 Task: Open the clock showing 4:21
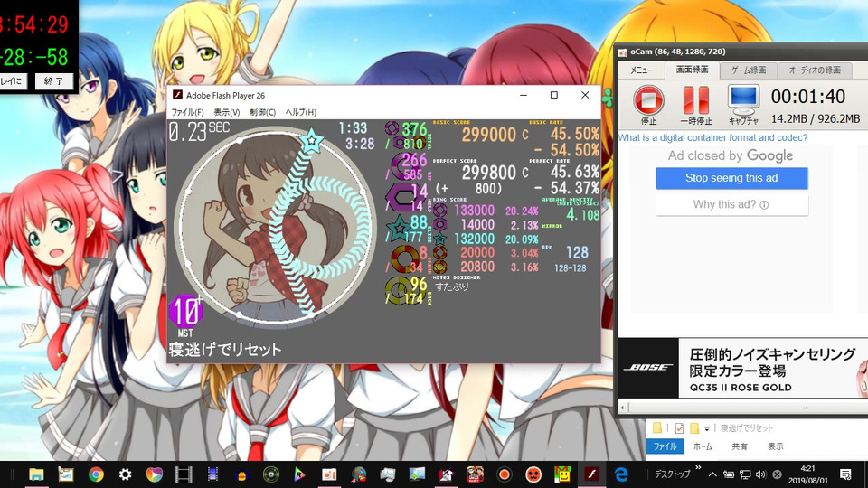tap(807, 474)
